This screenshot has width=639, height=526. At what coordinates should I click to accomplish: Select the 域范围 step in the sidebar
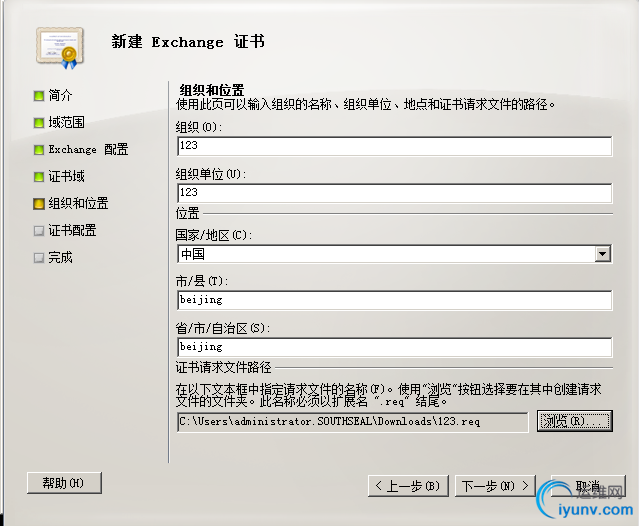coord(66,122)
